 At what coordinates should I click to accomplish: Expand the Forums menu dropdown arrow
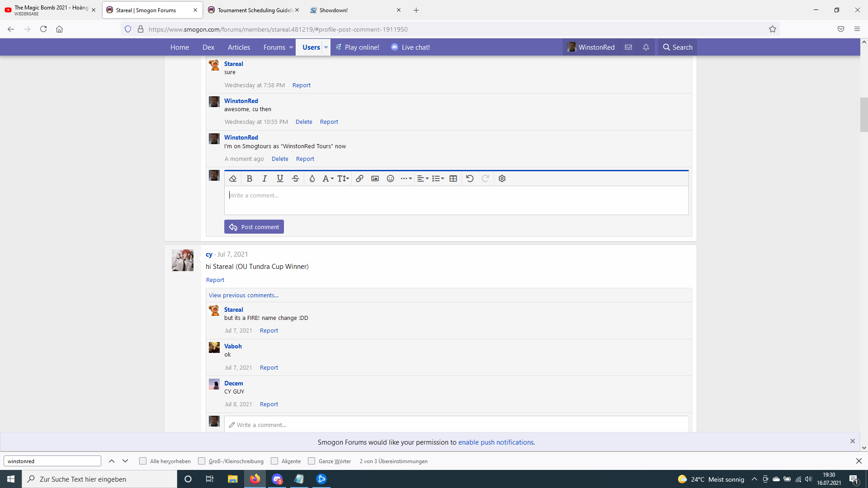point(291,47)
